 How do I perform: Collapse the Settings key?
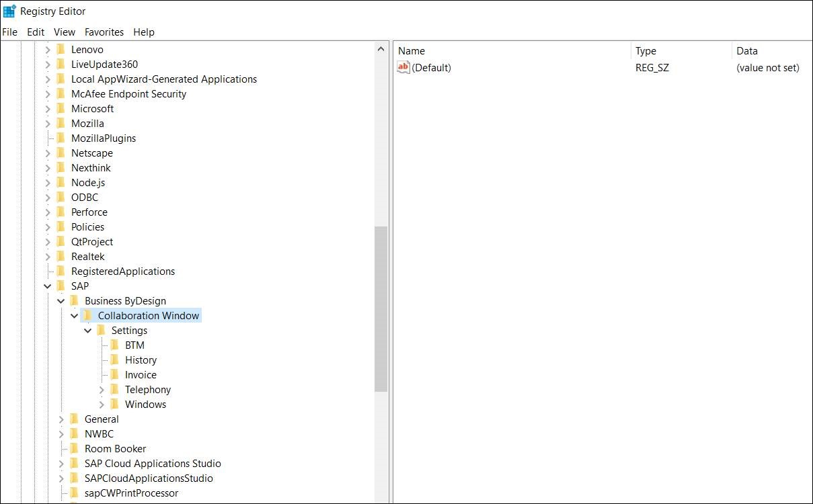tap(88, 331)
